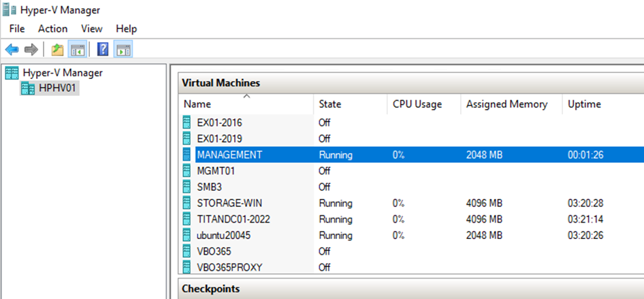This screenshot has width=644, height=299.
Task: Click the Off state of EX01-2016
Action: pos(325,123)
